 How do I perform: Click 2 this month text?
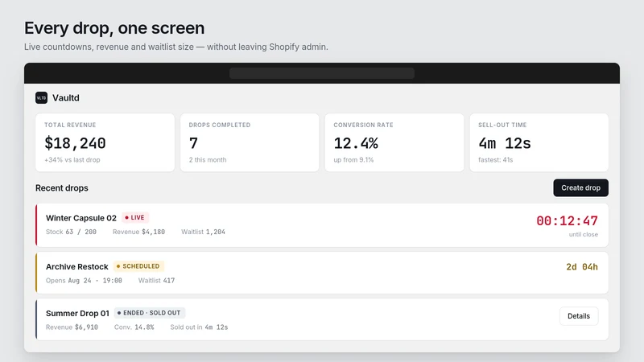pyautogui.click(x=208, y=159)
